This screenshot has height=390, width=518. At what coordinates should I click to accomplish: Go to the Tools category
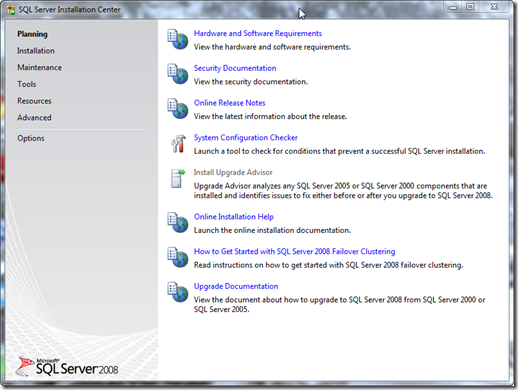pos(27,84)
